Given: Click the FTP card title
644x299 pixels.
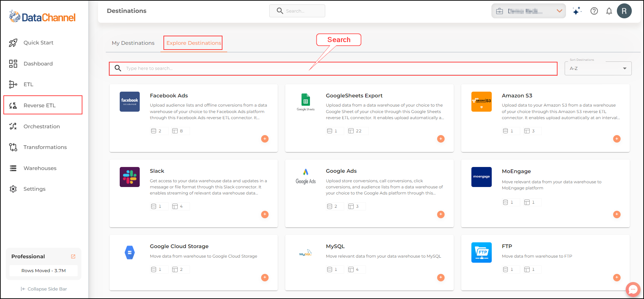Looking at the screenshot, I should (507, 246).
